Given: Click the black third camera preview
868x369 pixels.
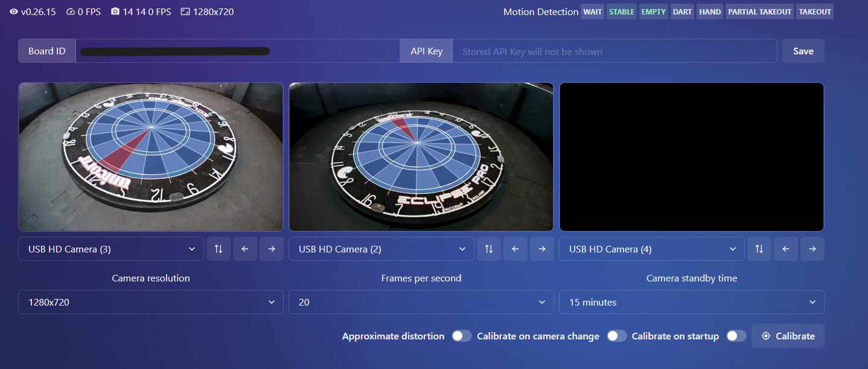Looking at the screenshot, I should click(x=692, y=157).
